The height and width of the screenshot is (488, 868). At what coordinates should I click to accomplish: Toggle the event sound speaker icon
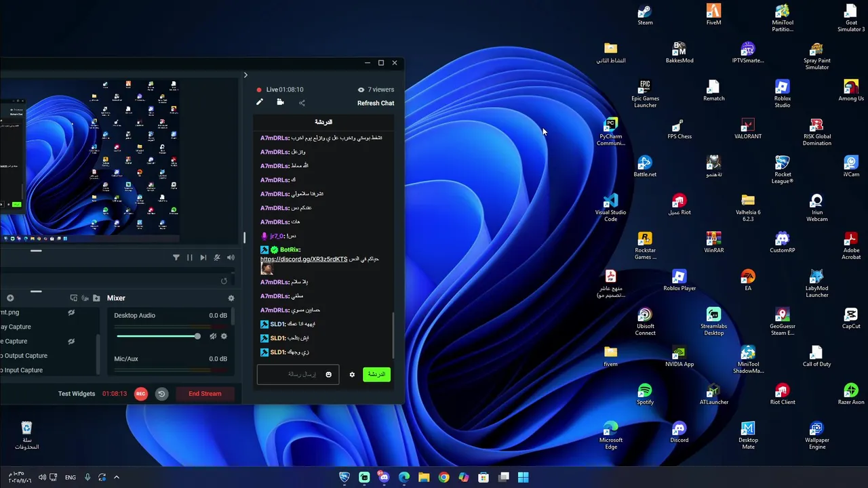pos(231,258)
